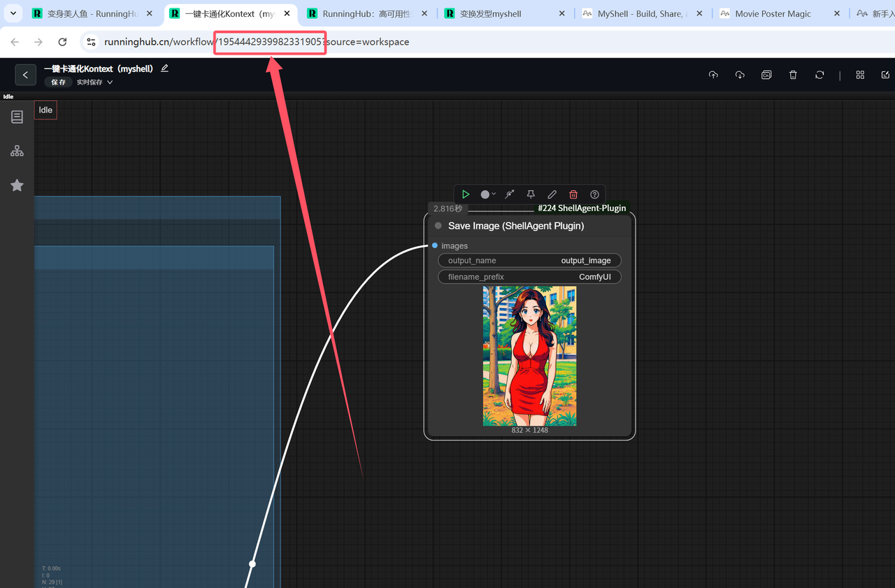Expand the 实时保存 dropdown
This screenshot has width=895, height=588.
94,83
